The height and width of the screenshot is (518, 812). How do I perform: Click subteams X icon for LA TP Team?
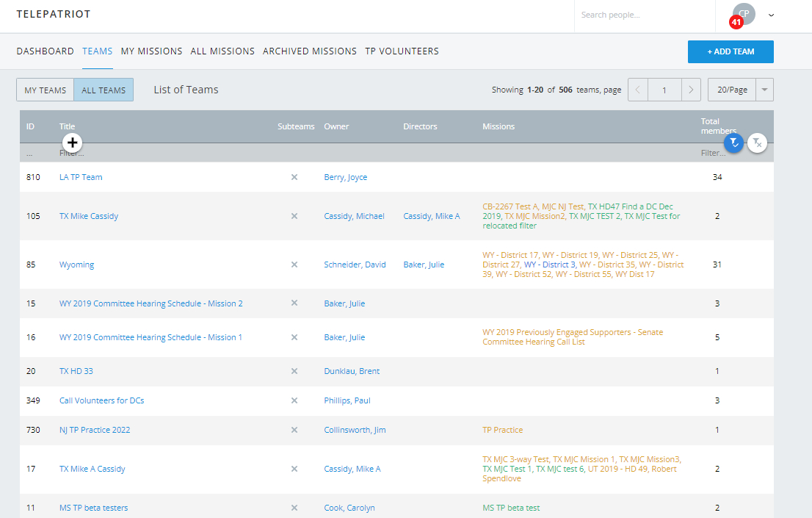294,177
